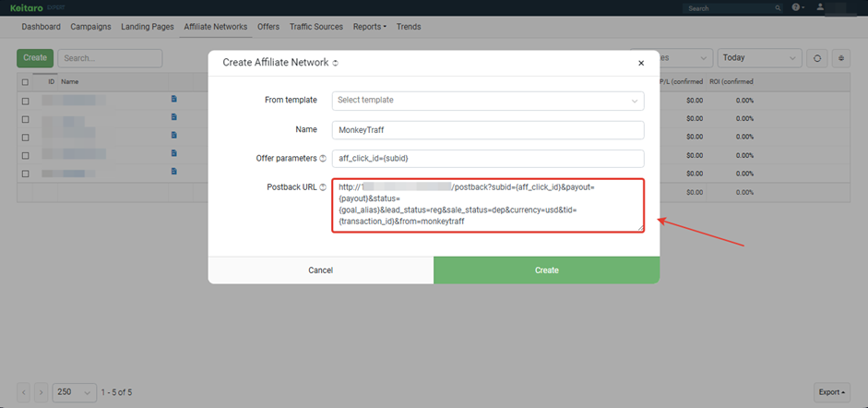Open the Today date range dropdown

(759, 58)
